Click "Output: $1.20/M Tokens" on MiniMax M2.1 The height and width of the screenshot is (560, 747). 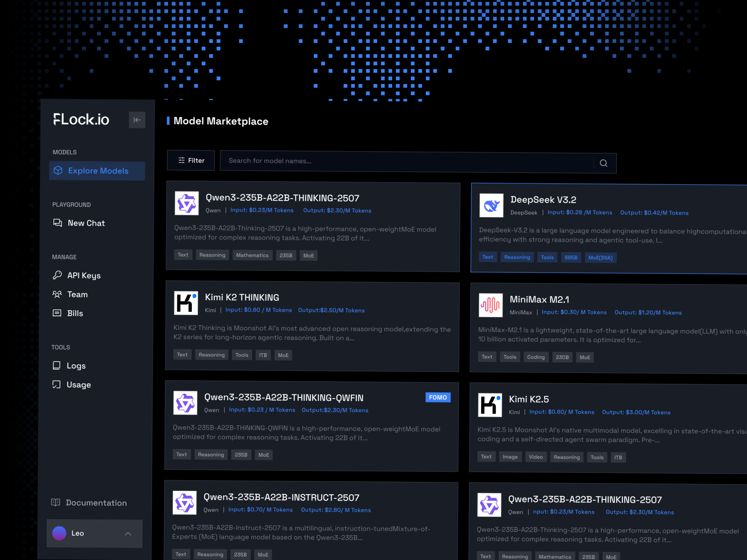point(648,313)
